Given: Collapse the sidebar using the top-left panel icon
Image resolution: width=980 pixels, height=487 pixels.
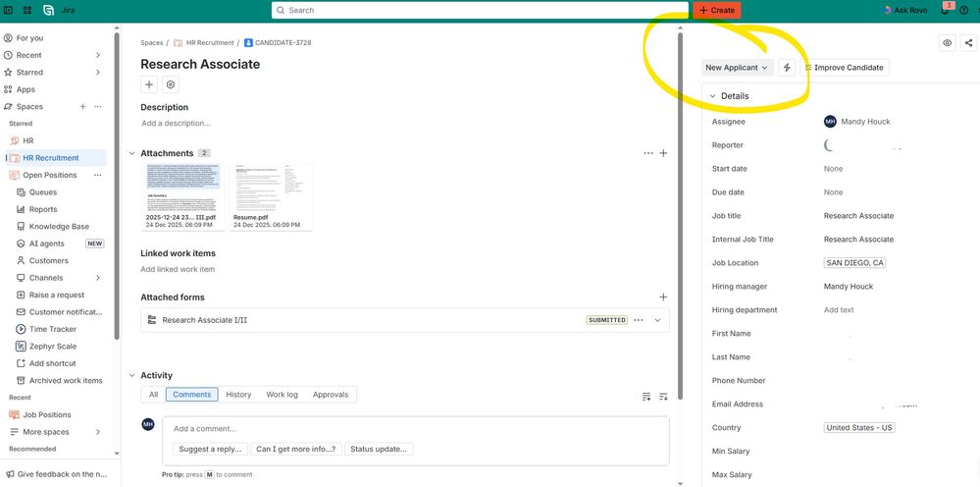Looking at the screenshot, I should point(8,10).
